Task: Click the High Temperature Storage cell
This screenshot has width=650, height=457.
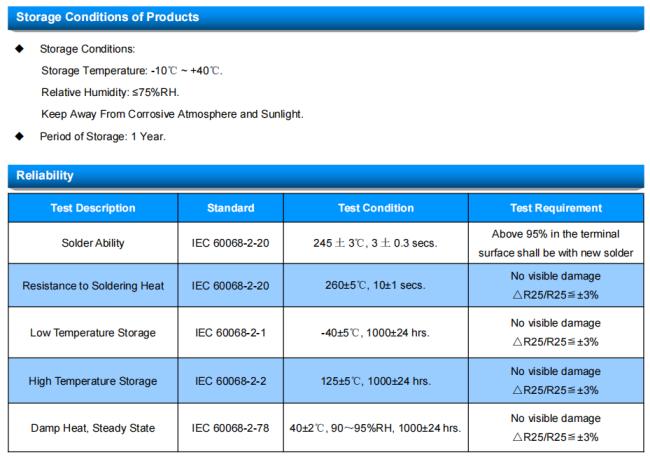Action: click(x=93, y=381)
